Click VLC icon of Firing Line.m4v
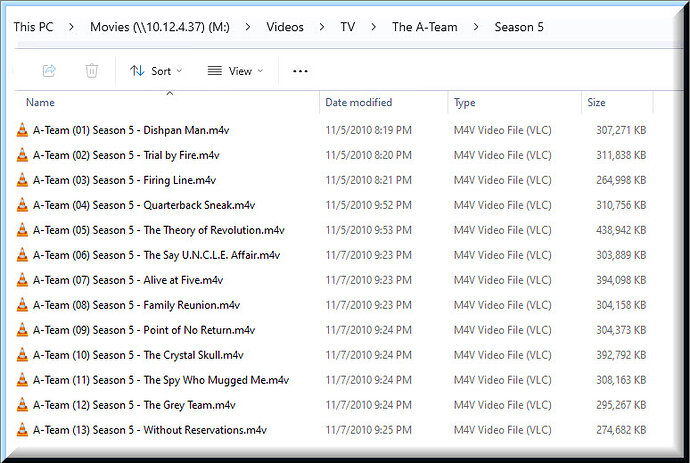 tap(22, 180)
